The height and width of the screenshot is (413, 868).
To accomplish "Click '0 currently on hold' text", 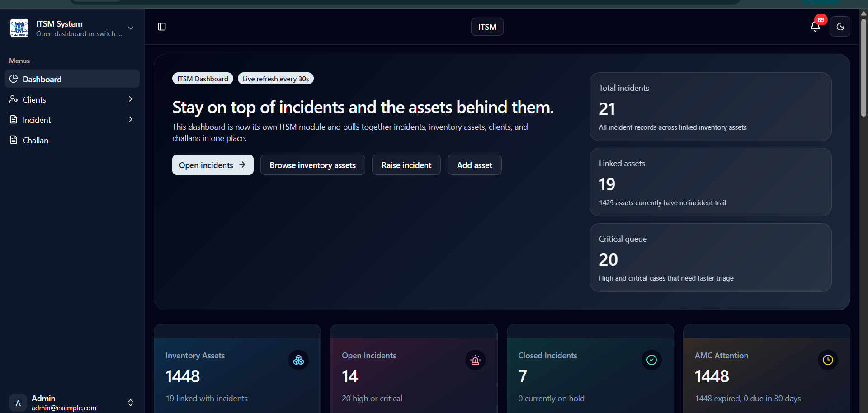I will (551, 399).
